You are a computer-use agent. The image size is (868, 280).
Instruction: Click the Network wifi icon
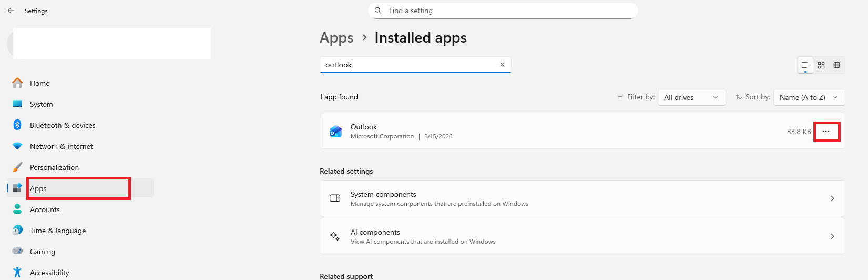click(17, 146)
